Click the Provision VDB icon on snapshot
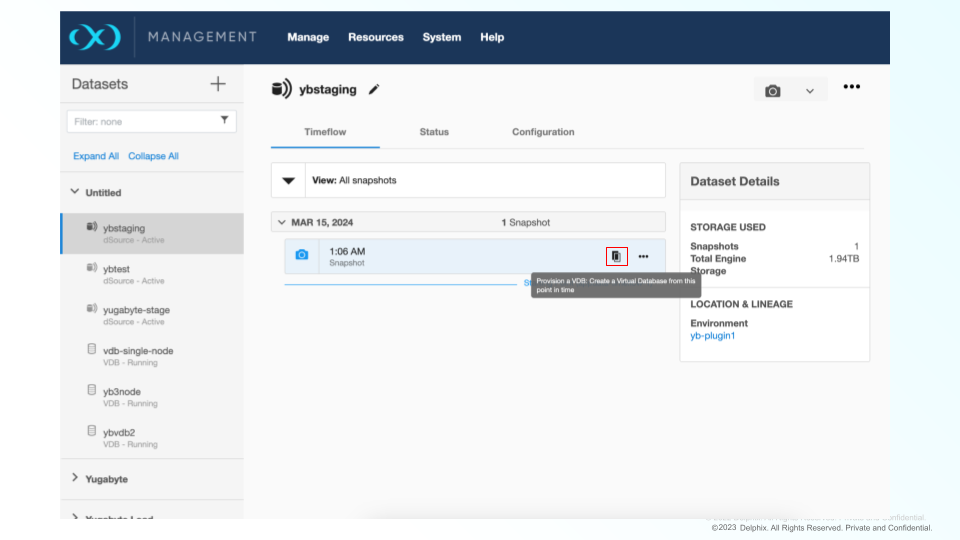 (616, 256)
